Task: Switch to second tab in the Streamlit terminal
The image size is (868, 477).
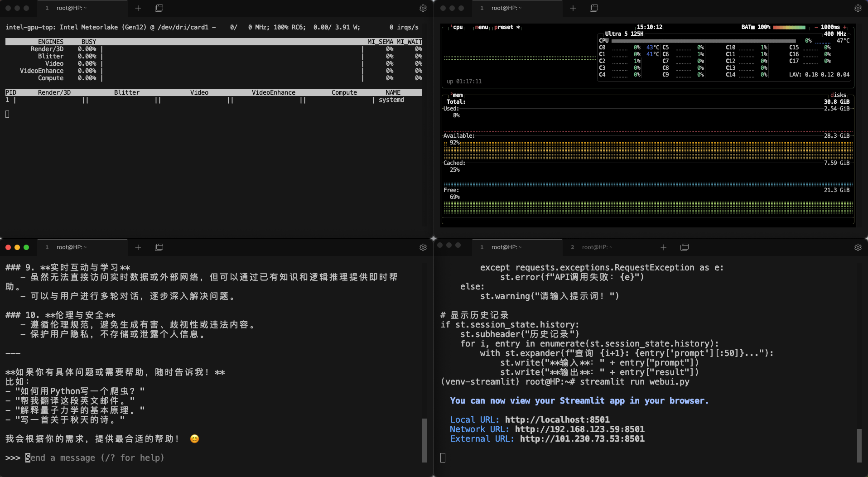Action: coord(597,247)
